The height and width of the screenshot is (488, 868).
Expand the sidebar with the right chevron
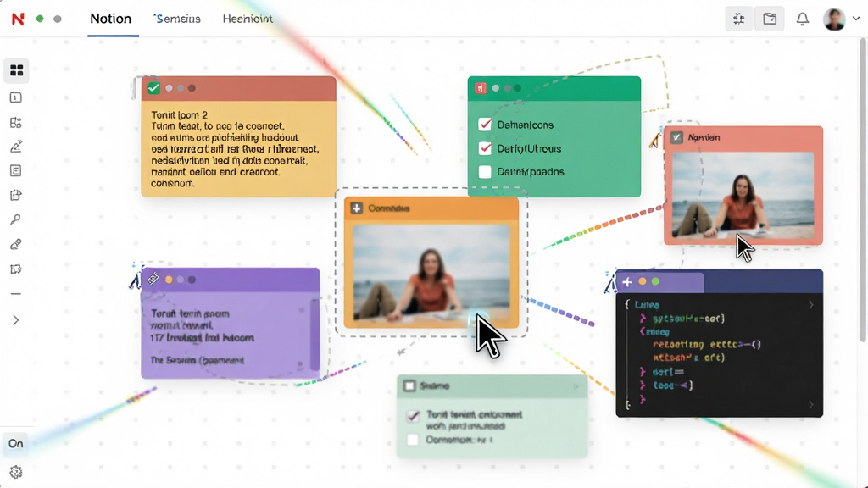click(15, 320)
